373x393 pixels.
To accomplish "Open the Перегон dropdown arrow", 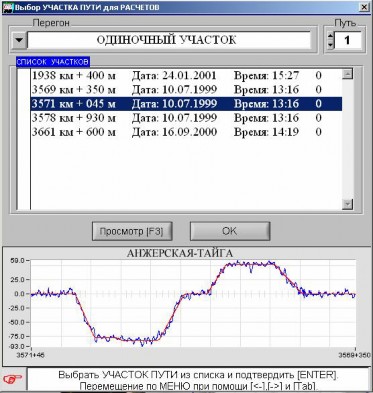I will pos(19,40).
